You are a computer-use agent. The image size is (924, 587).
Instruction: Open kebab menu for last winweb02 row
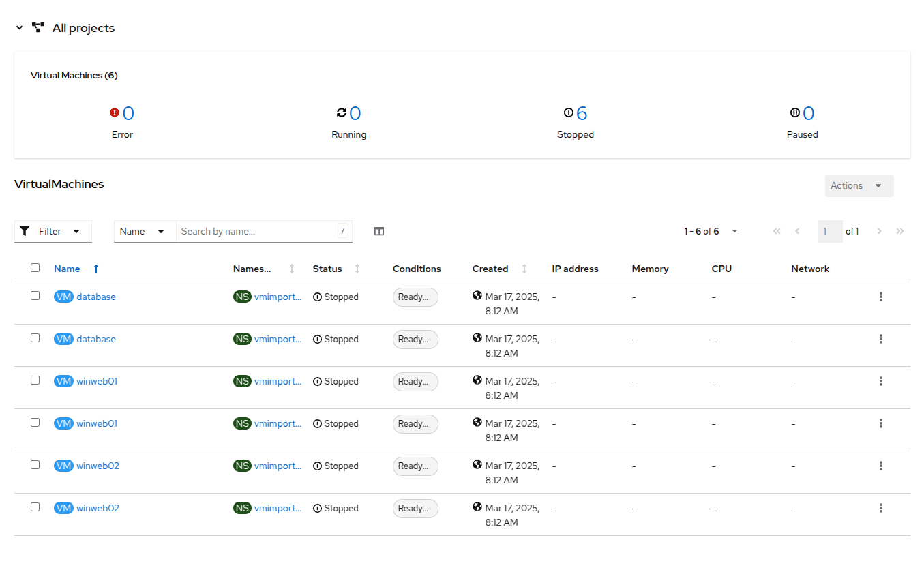point(880,509)
